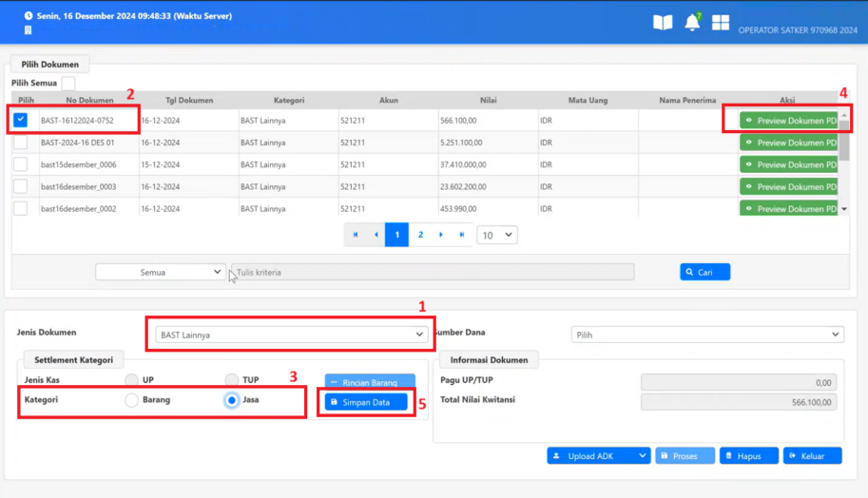Go to first page of pagination
The image size is (868, 498).
(x=356, y=235)
